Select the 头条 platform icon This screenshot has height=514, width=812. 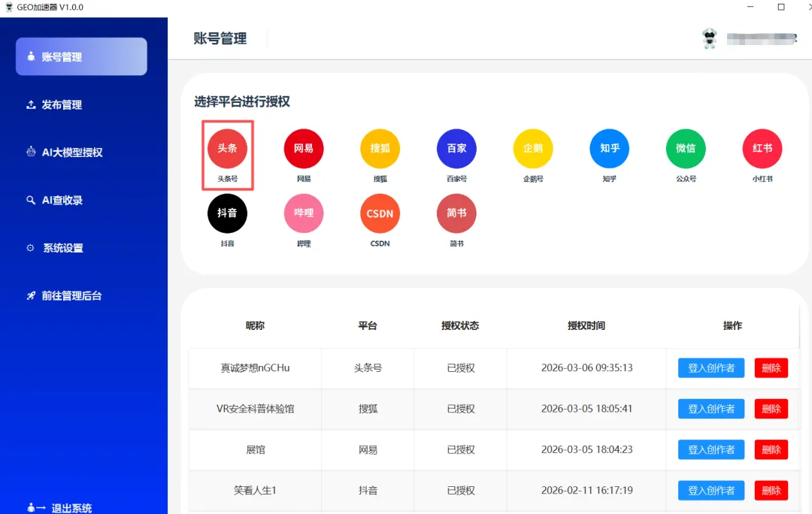tap(227, 149)
